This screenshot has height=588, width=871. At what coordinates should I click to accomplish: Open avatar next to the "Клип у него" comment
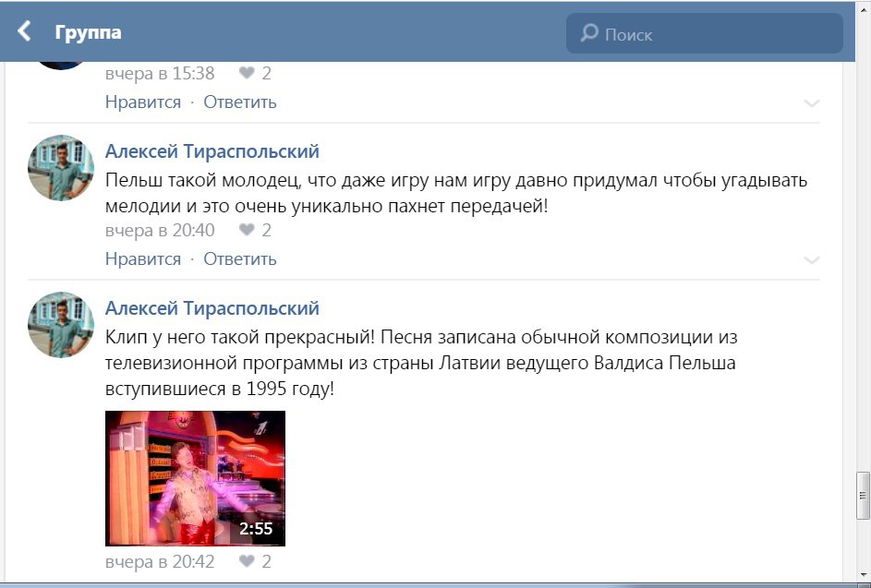click(x=61, y=325)
